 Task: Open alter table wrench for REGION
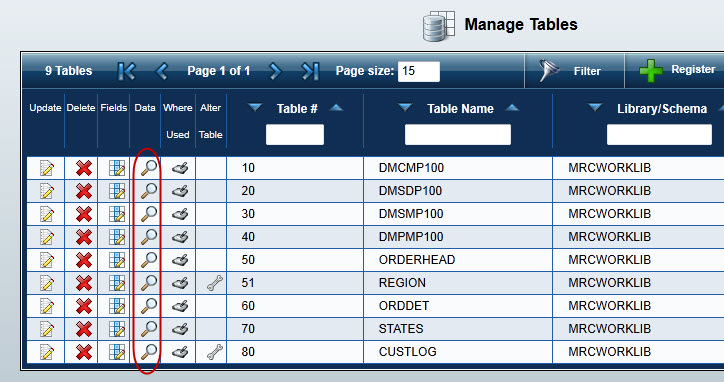tap(215, 283)
